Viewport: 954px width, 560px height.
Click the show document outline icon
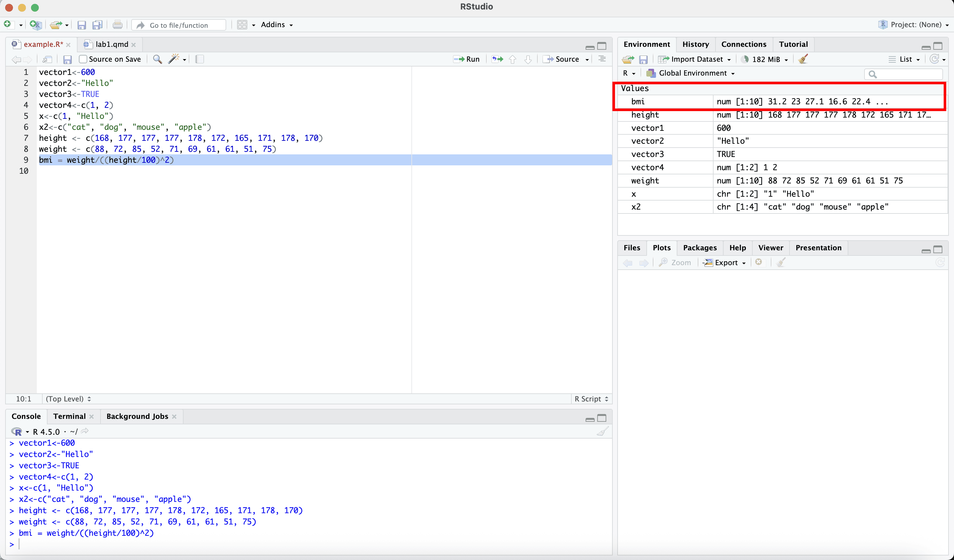pos(602,59)
